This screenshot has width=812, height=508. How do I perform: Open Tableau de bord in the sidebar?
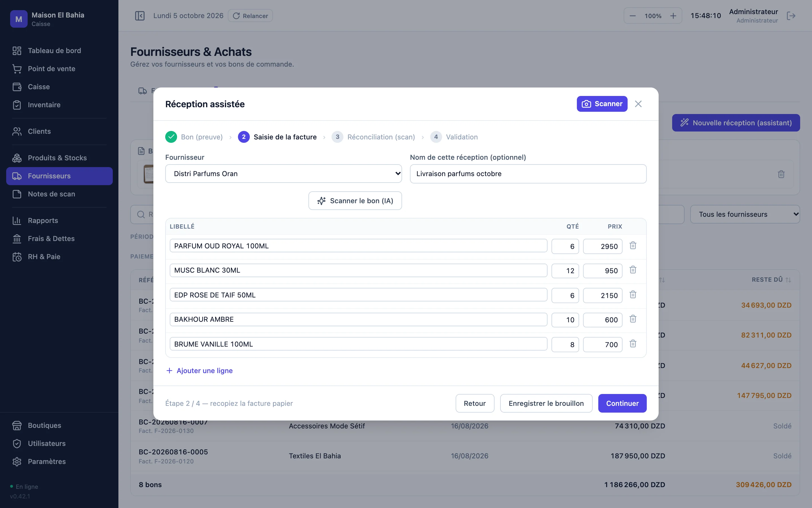59,51
